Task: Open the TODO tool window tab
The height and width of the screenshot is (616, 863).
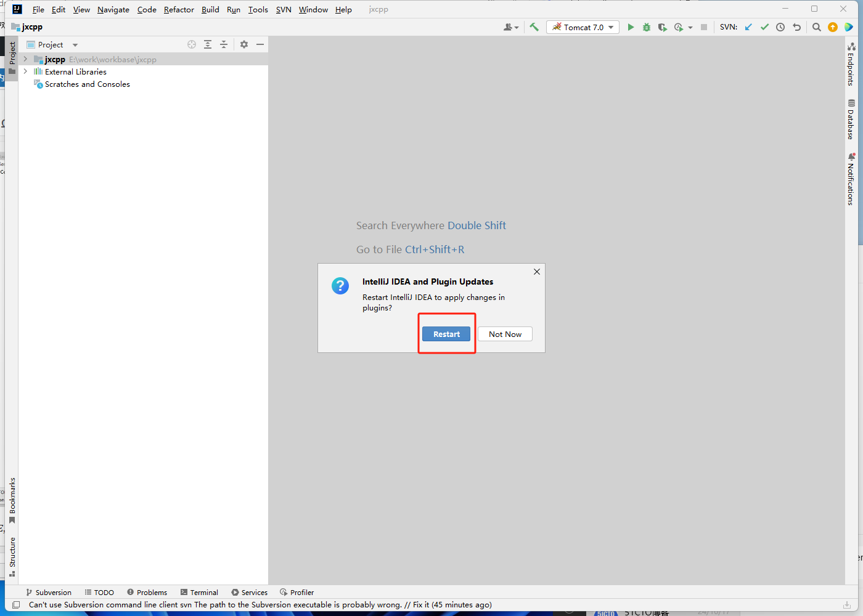Action: tap(99, 593)
